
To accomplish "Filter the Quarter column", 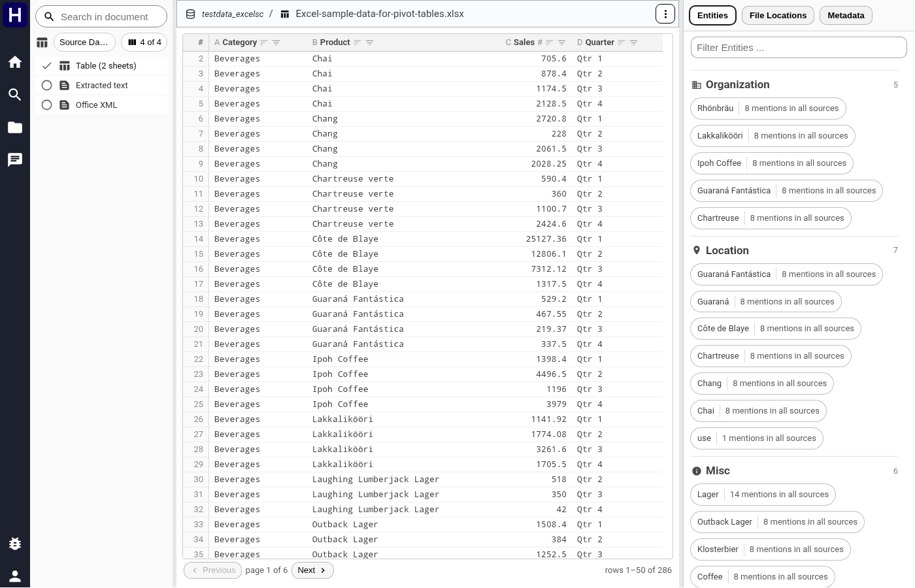I will [633, 42].
